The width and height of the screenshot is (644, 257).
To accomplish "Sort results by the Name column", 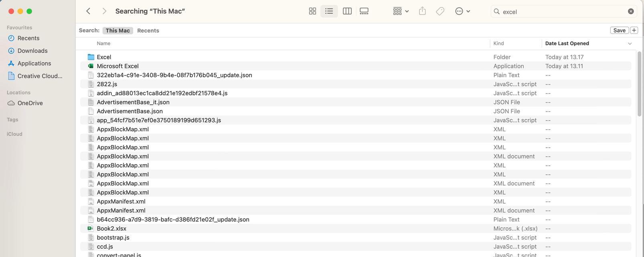I will (103, 43).
